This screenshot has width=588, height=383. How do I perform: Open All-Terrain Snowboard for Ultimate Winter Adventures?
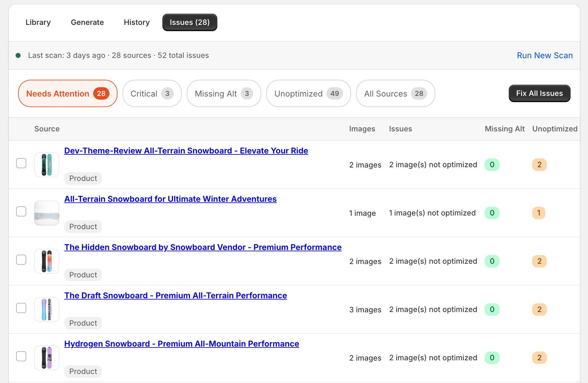pos(170,199)
